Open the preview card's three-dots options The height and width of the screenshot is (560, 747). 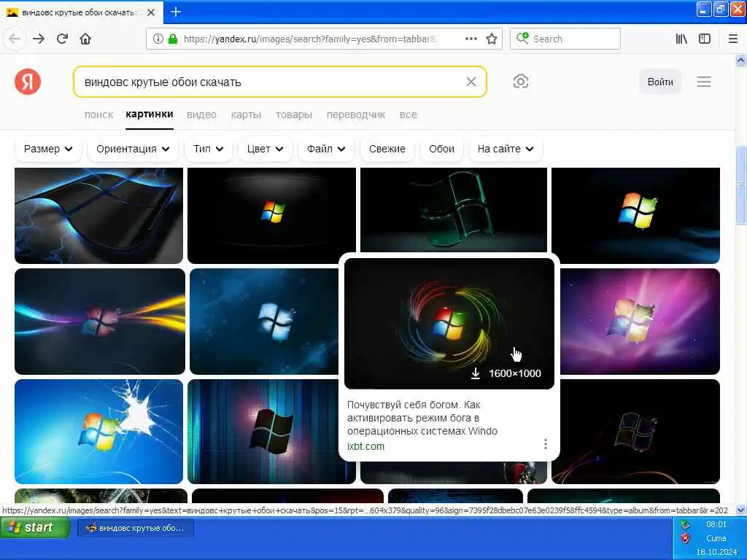point(546,444)
